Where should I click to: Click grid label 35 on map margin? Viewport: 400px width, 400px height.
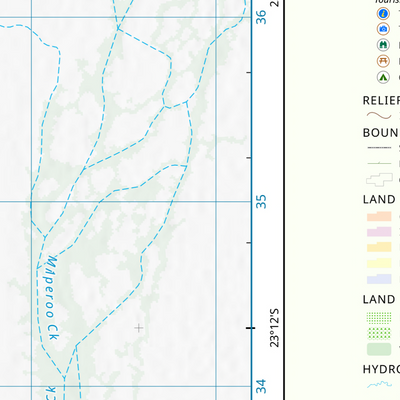(x=261, y=201)
